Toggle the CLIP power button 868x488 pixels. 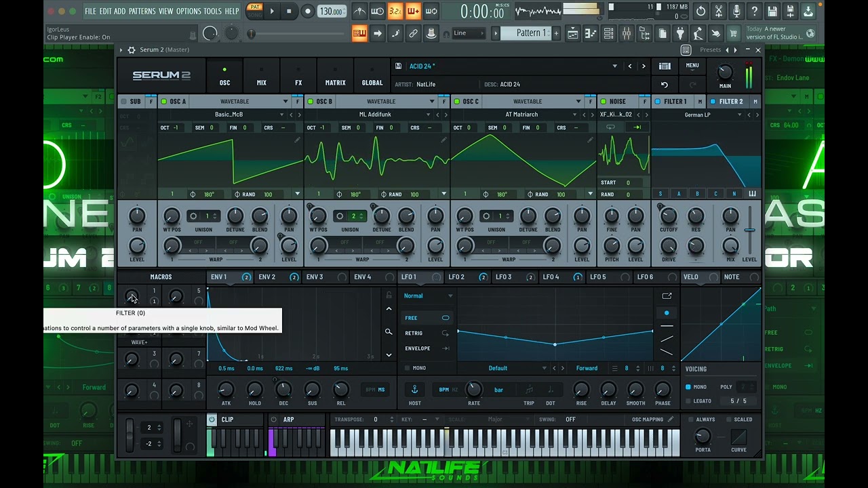(x=212, y=420)
